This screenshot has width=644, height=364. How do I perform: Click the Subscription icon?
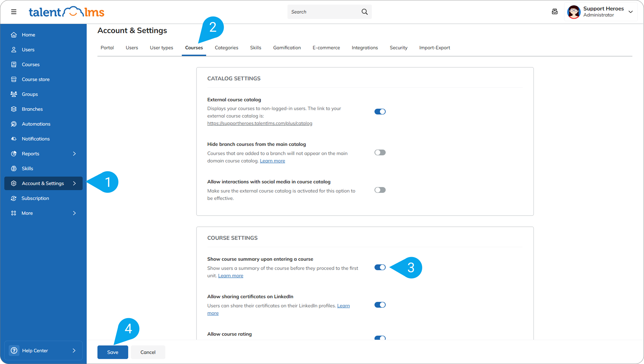[x=14, y=198]
